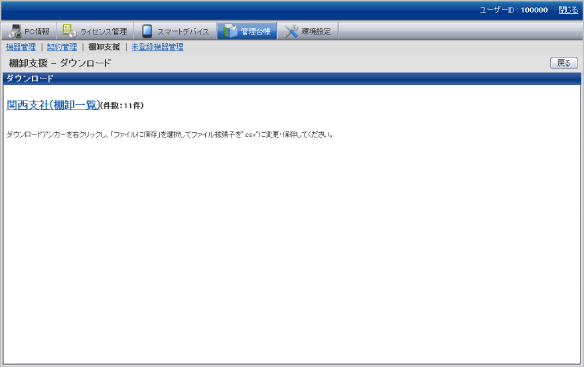The image size is (584, 367).
Task: Open the 機器管理 submenu link
Action: tap(21, 47)
